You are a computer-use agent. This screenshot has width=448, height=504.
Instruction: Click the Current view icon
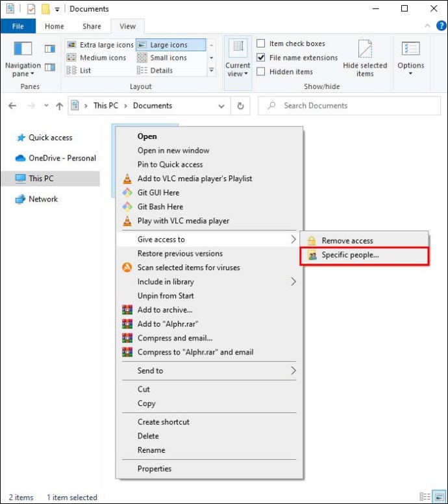[x=238, y=47]
